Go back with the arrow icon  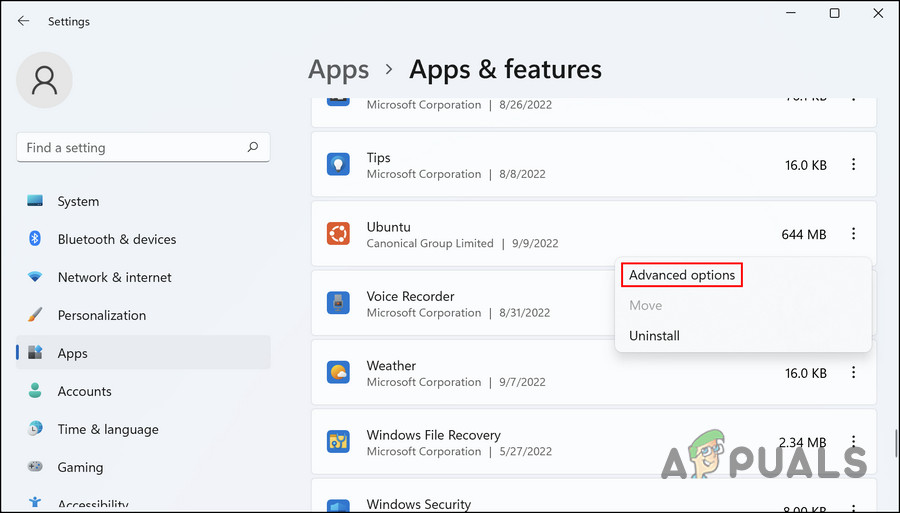pyautogui.click(x=23, y=21)
